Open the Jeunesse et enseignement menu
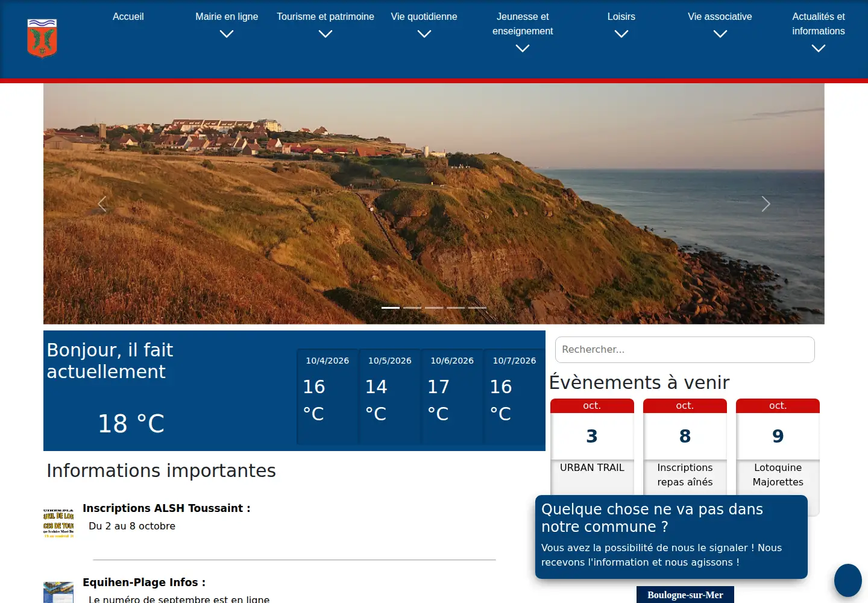This screenshot has height=603, width=868. (523, 24)
